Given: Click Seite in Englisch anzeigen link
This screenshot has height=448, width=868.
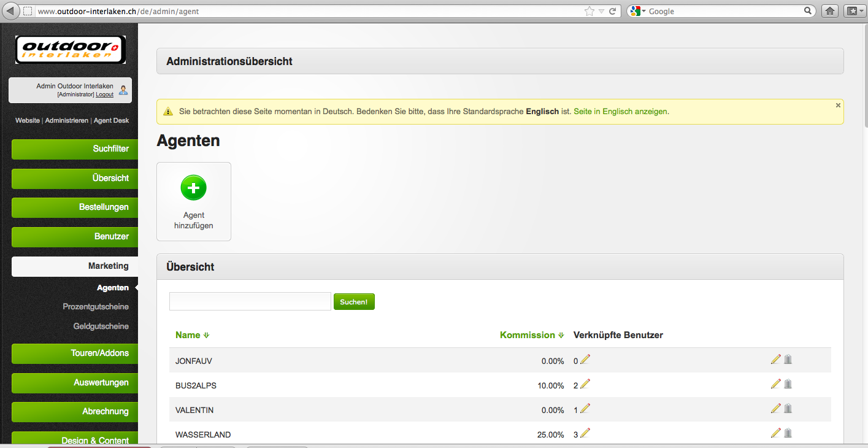Looking at the screenshot, I should [620, 112].
